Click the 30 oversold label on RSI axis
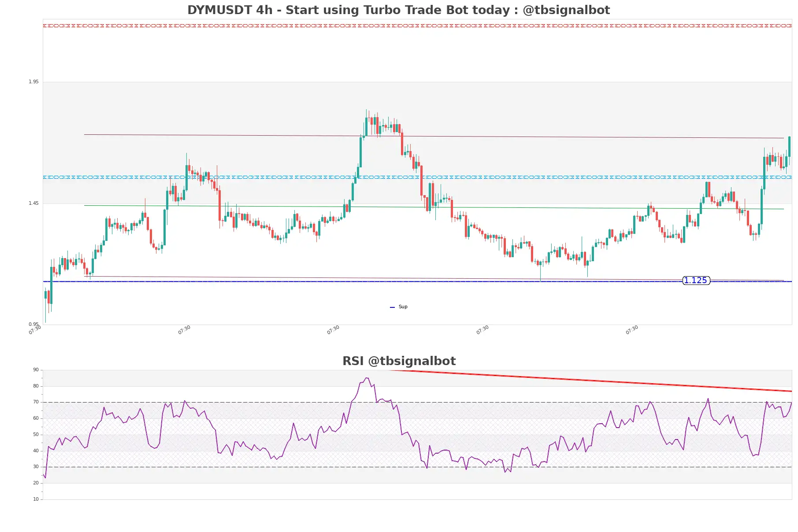 pyautogui.click(x=36, y=467)
